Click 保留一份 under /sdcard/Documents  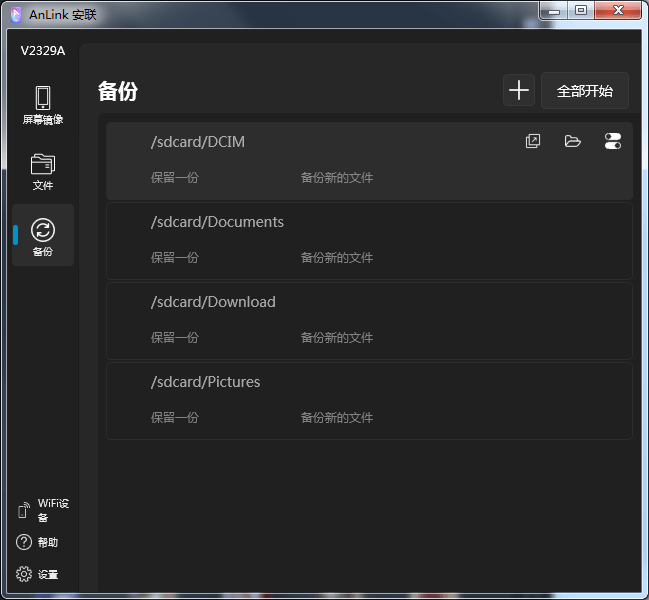175,258
